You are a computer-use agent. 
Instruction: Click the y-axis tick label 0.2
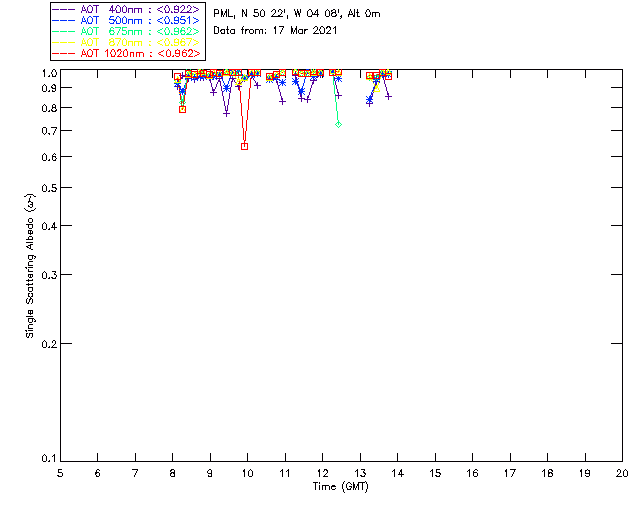pos(49,344)
